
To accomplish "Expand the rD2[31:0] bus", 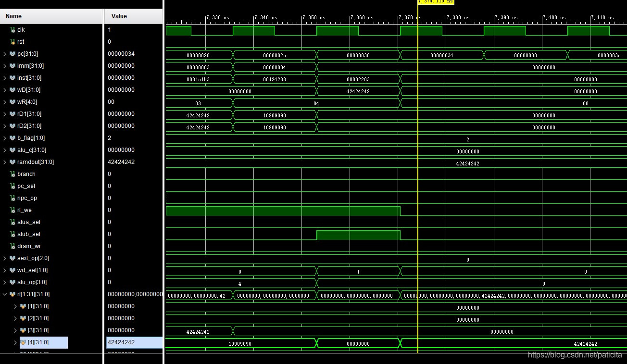I will [5, 126].
